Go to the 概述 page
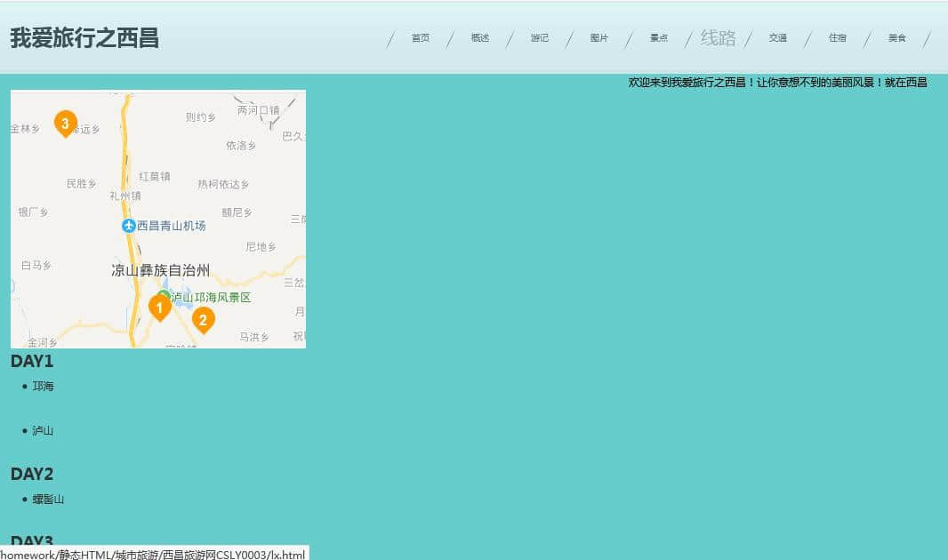Viewport: 948px width, 560px height. pos(480,38)
